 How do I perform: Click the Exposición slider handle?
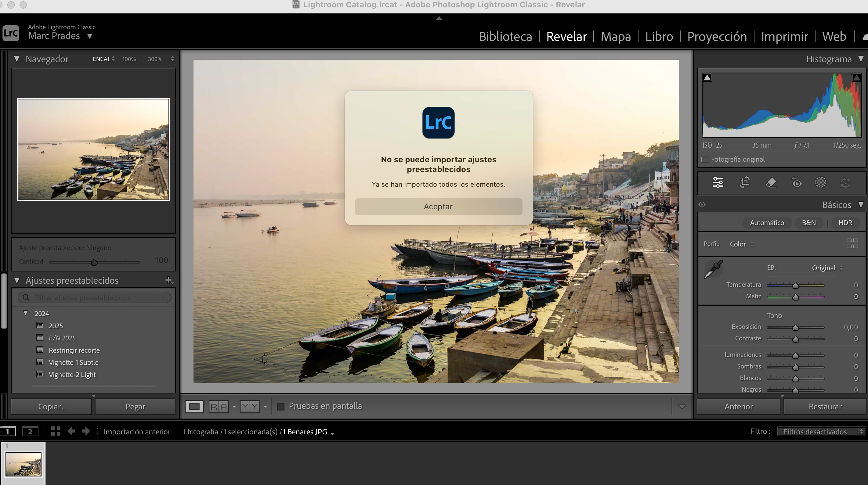(796, 328)
